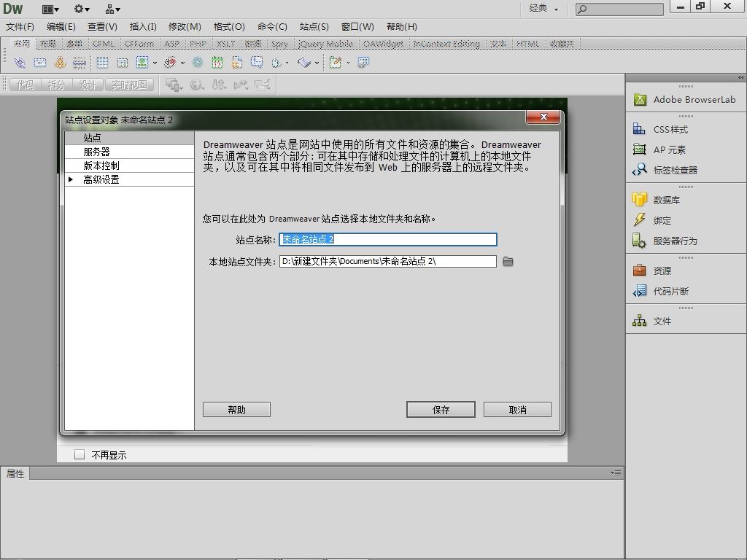The width and height of the screenshot is (747, 560).
Task: Switch to 设计 view
Action: (88, 85)
